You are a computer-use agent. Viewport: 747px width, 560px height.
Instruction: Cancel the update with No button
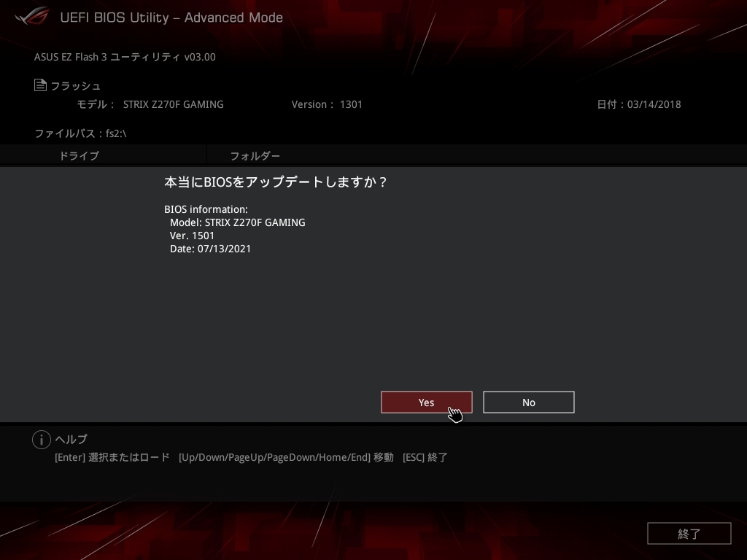528,402
